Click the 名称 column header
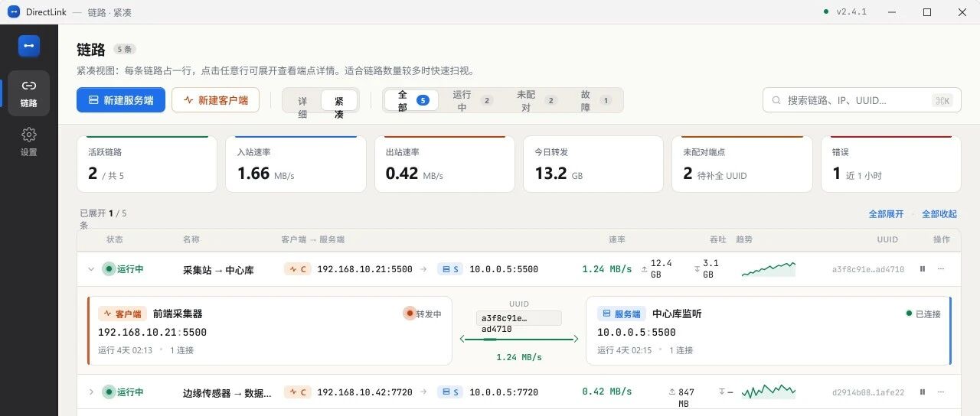Image resolution: width=980 pixels, height=416 pixels. tap(191, 239)
